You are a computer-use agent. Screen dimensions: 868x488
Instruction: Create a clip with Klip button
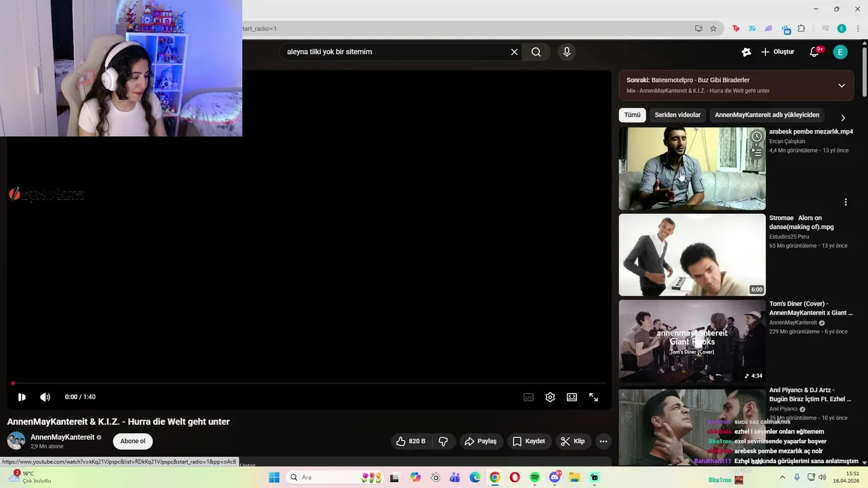[573, 441]
